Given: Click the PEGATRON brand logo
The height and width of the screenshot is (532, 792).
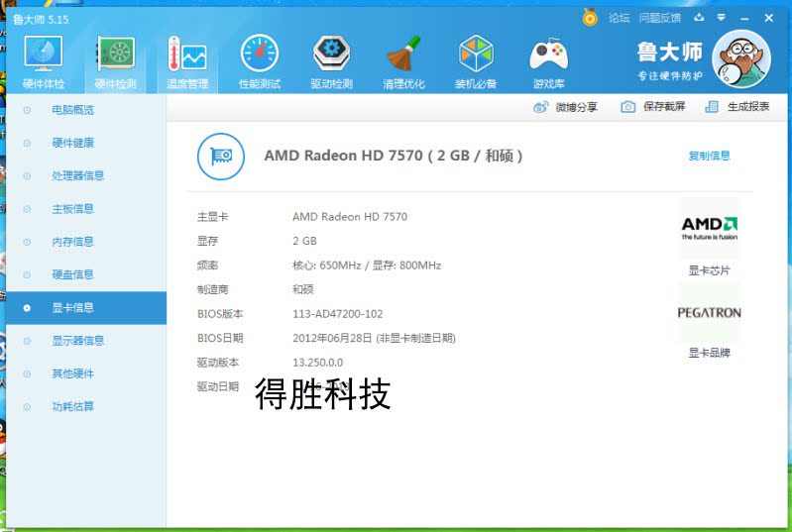Looking at the screenshot, I should click(709, 313).
